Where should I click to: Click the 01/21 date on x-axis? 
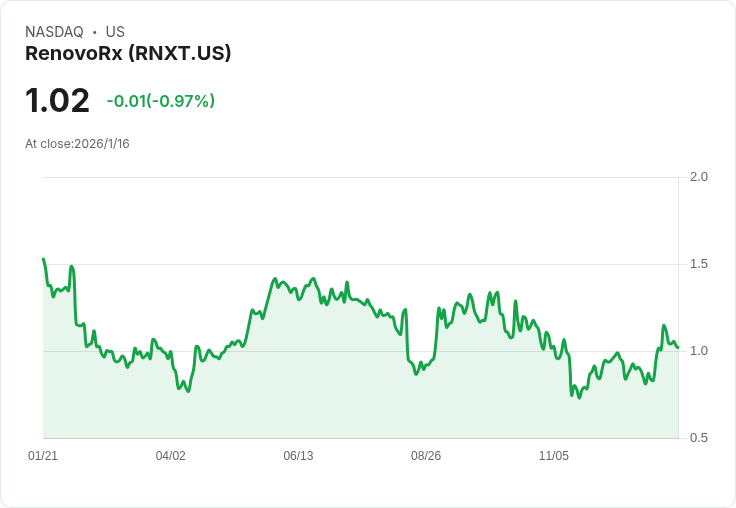coord(43,456)
